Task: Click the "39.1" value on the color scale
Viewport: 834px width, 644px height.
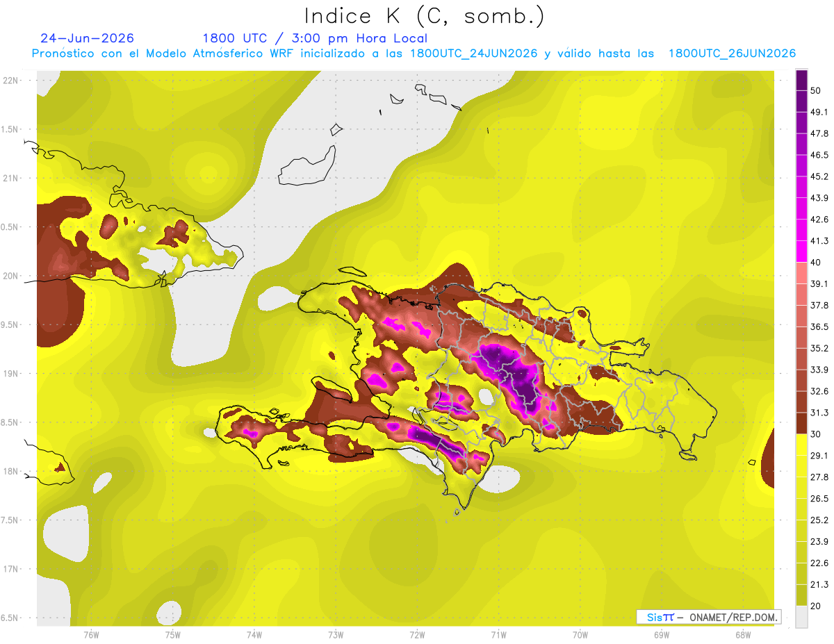Action: pos(819,283)
